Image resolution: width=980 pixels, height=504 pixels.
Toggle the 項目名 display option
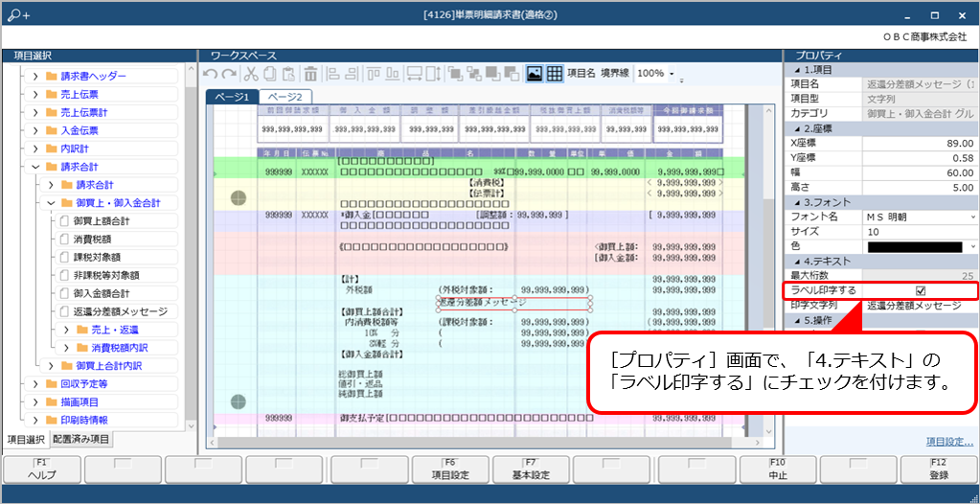pos(581,73)
